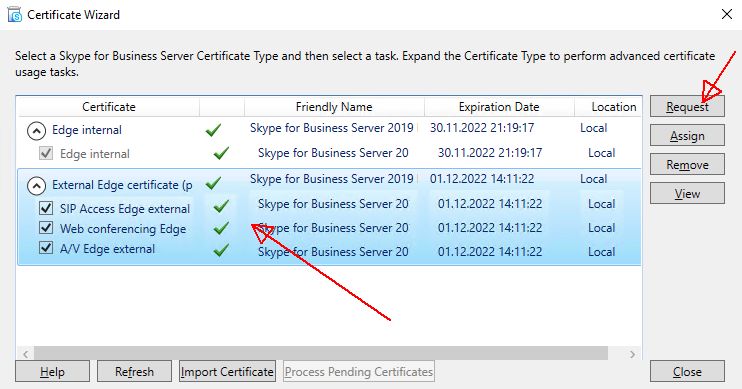The height and width of the screenshot is (389, 742).
Task: Toggle the SIP Access Edge external checkbox
Action: pos(46,208)
